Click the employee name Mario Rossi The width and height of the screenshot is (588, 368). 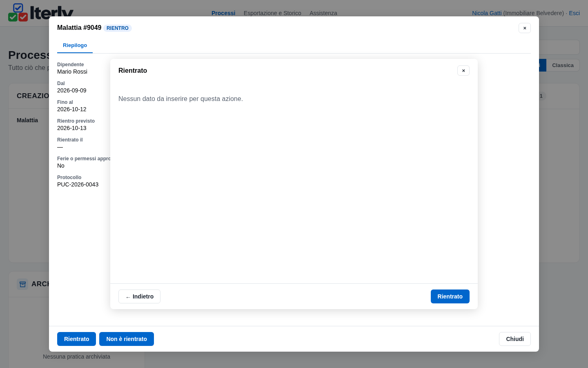(72, 72)
